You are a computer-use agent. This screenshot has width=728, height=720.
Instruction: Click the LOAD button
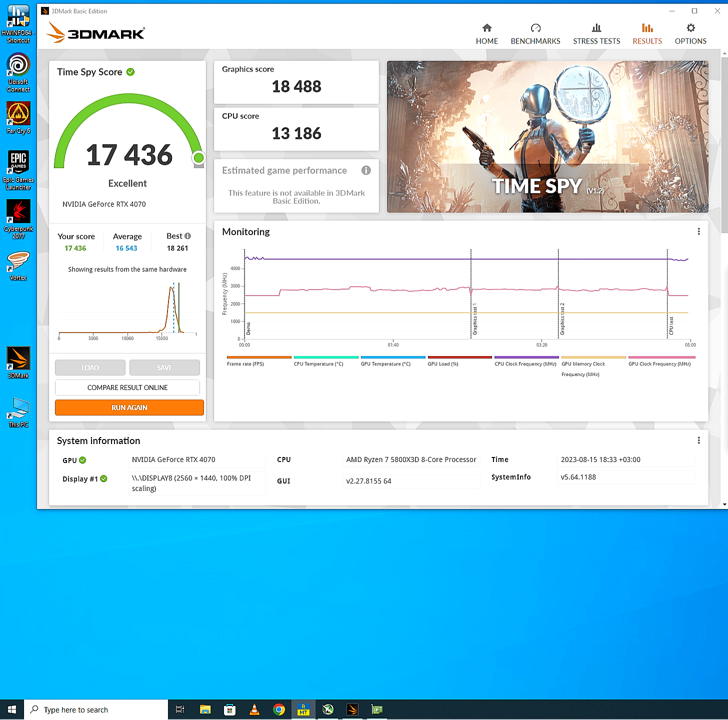pos(90,367)
